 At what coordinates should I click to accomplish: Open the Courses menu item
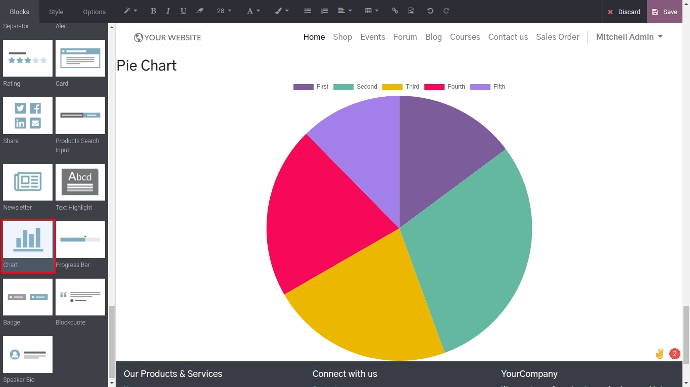(465, 37)
